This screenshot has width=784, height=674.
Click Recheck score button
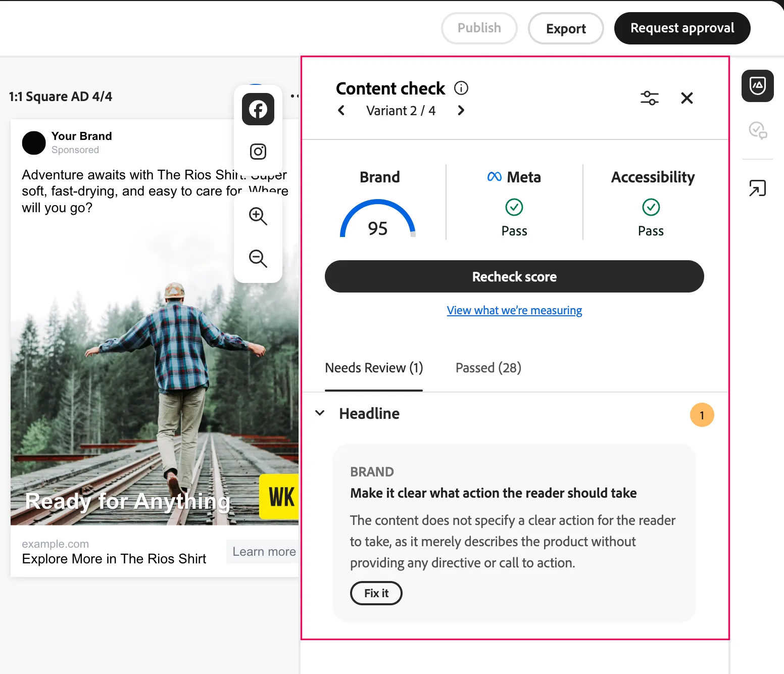point(514,276)
